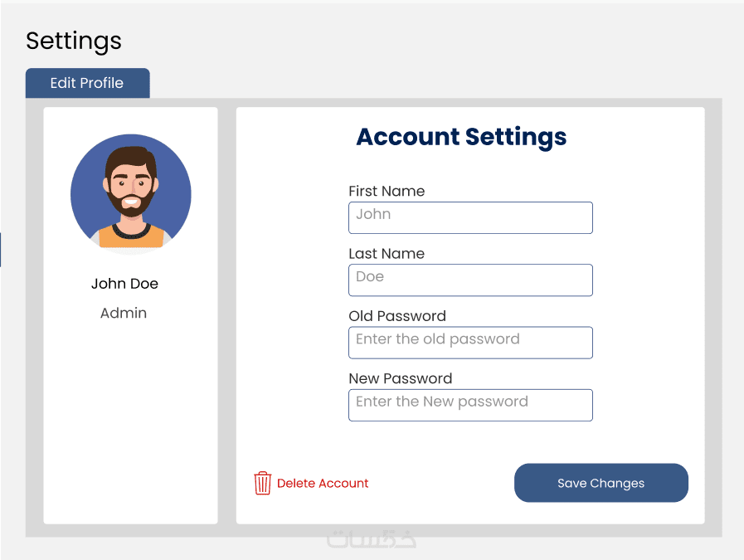
Task: Click into the Old Password field
Action: coord(470,343)
